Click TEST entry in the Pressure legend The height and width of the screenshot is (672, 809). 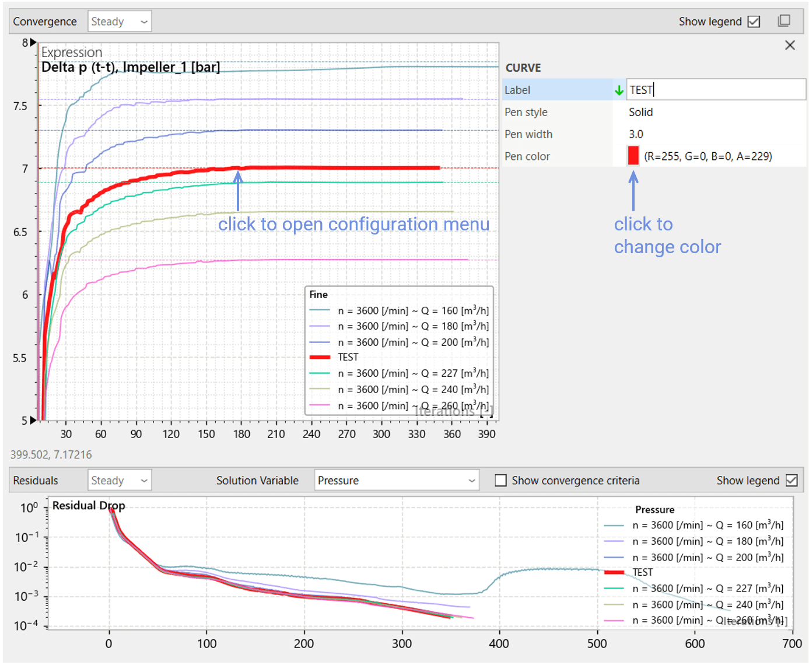(628, 572)
